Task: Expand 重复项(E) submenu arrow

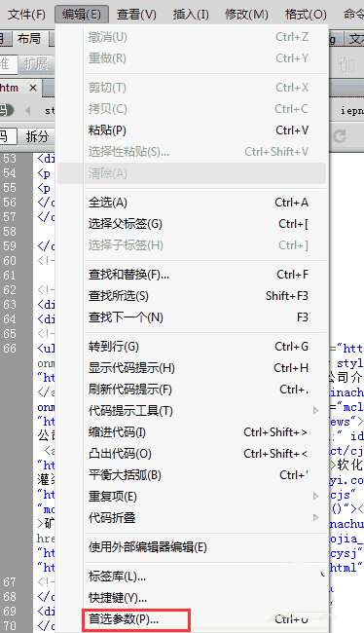Action: (316, 496)
